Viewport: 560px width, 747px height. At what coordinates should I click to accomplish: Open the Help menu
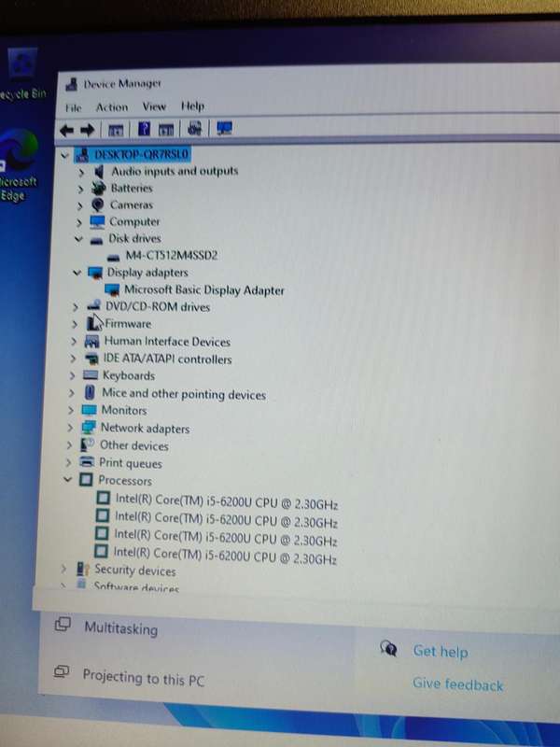pyautogui.click(x=192, y=106)
